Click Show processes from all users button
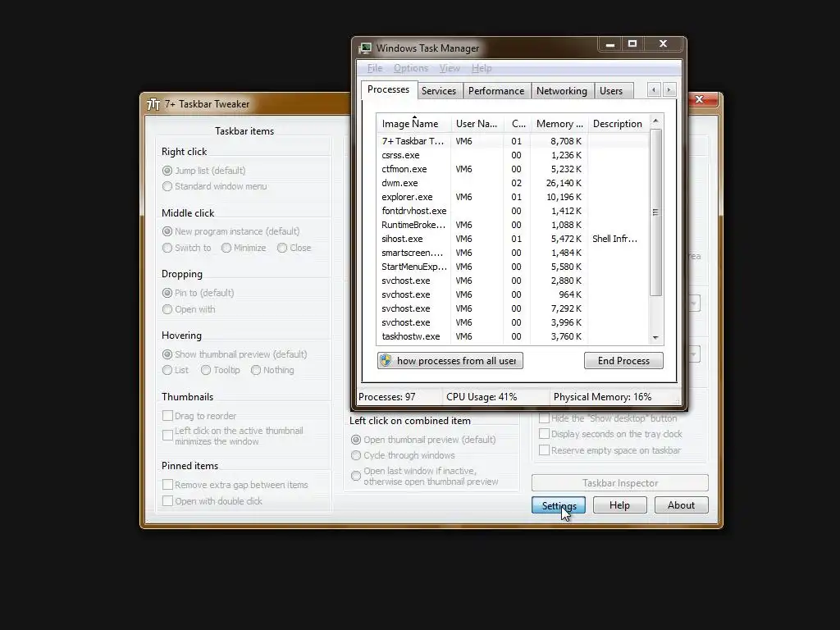Image resolution: width=840 pixels, height=630 pixels. [450, 361]
